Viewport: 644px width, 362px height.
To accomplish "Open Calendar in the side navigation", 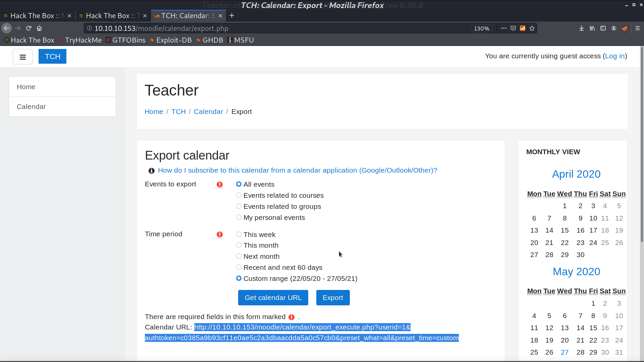I will click(x=62, y=107).
